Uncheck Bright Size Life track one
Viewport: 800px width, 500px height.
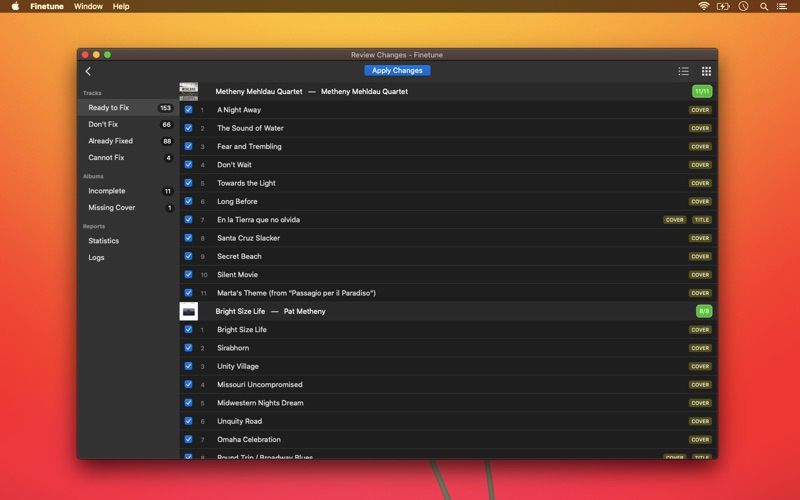(x=188, y=330)
